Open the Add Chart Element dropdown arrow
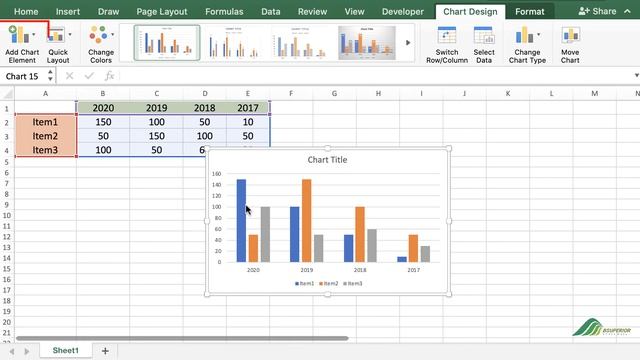This screenshot has width=640, height=360. (x=33, y=34)
